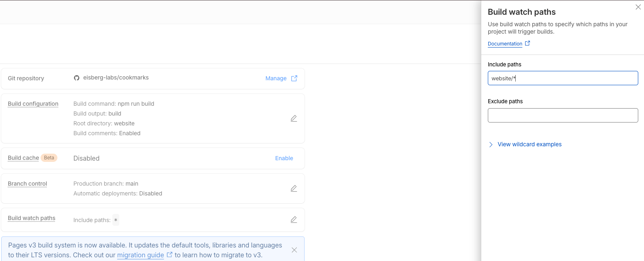Click the Build cache label
Viewport: 644px width, 261px height.
pos(23,158)
